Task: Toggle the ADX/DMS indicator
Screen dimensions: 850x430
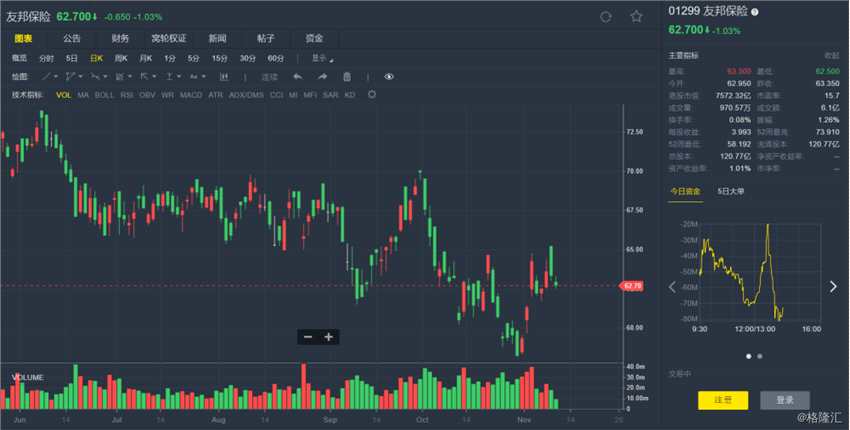Action: [246, 95]
